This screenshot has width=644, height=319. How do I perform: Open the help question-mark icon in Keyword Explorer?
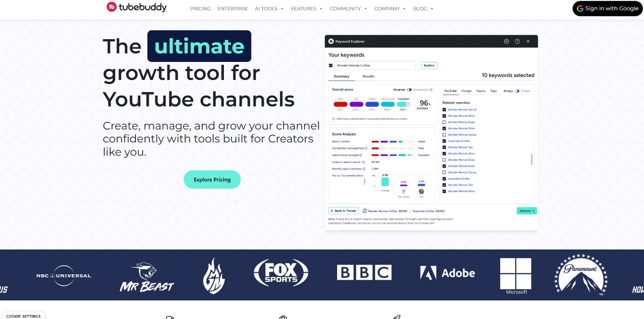[517, 41]
